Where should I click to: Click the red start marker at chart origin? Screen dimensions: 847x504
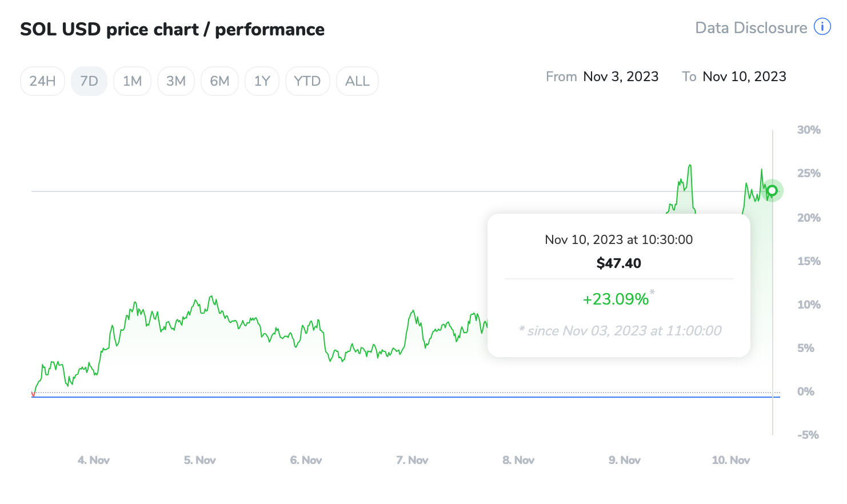click(x=33, y=394)
